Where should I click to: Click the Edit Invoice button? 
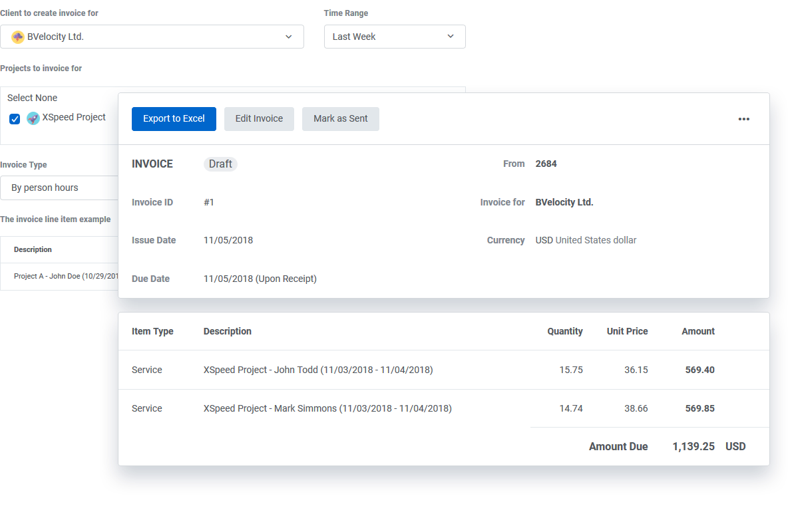click(x=259, y=119)
